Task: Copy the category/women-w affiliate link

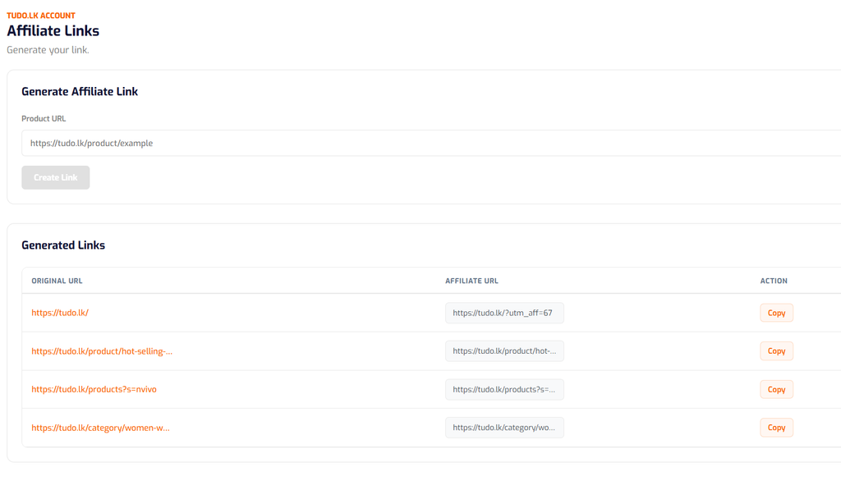Action: [x=776, y=428]
